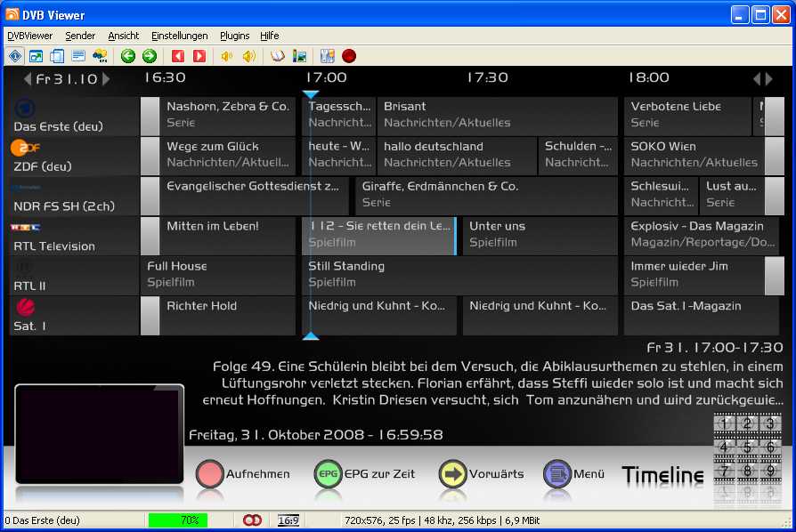Select Explosiv - Das Magazin programme
Image resolution: width=796 pixels, height=532 pixels.
coord(702,237)
